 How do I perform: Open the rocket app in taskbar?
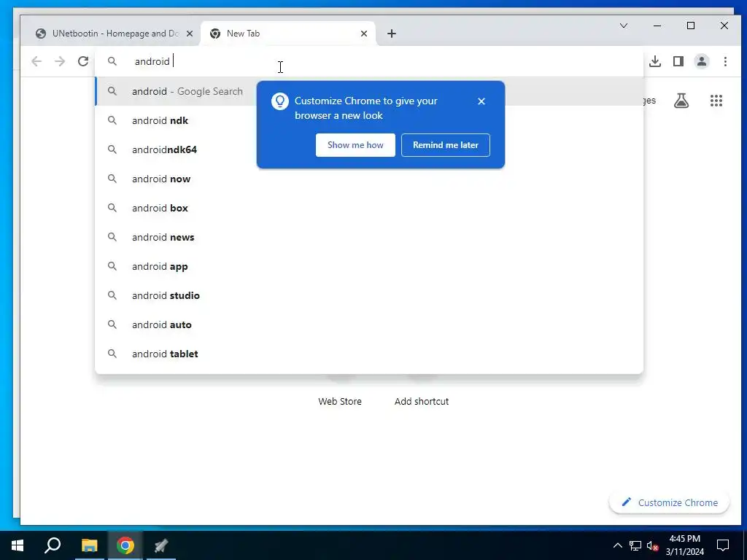tap(161, 545)
